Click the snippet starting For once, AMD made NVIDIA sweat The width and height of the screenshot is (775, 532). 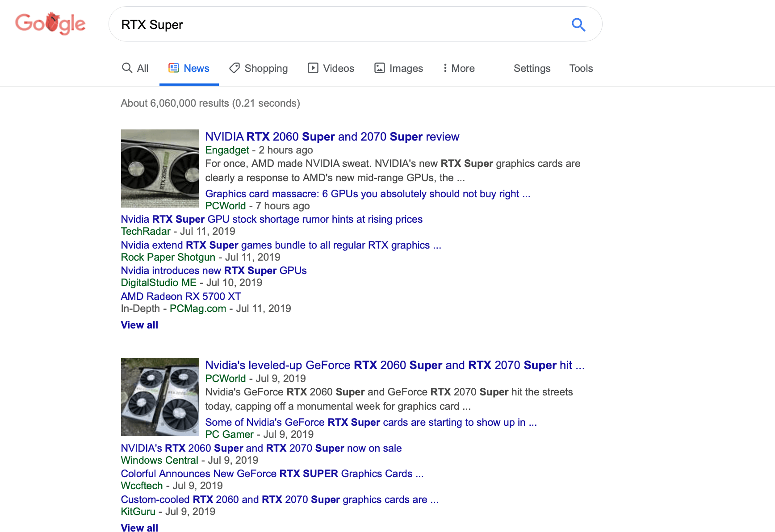(393, 170)
